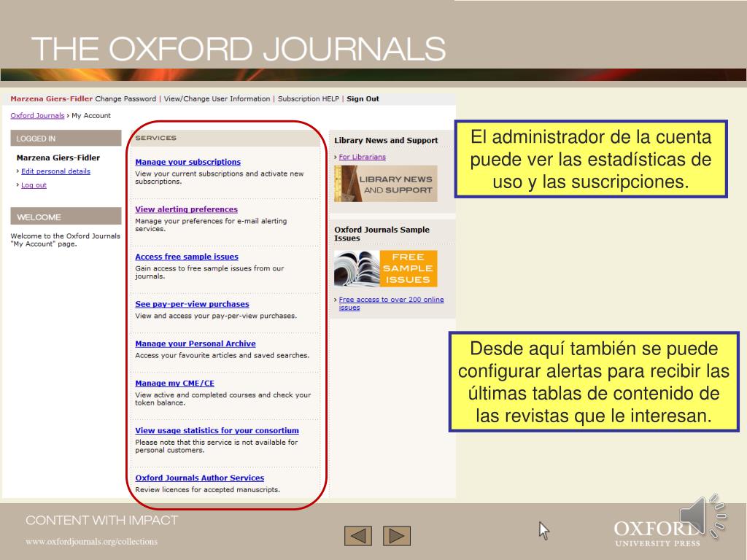
Task: Open Manage your Personal Archive link
Action: click(196, 343)
